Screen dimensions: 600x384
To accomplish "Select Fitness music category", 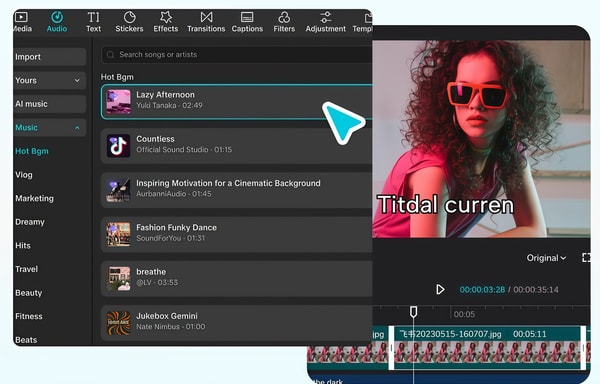I will click(29, 316).
